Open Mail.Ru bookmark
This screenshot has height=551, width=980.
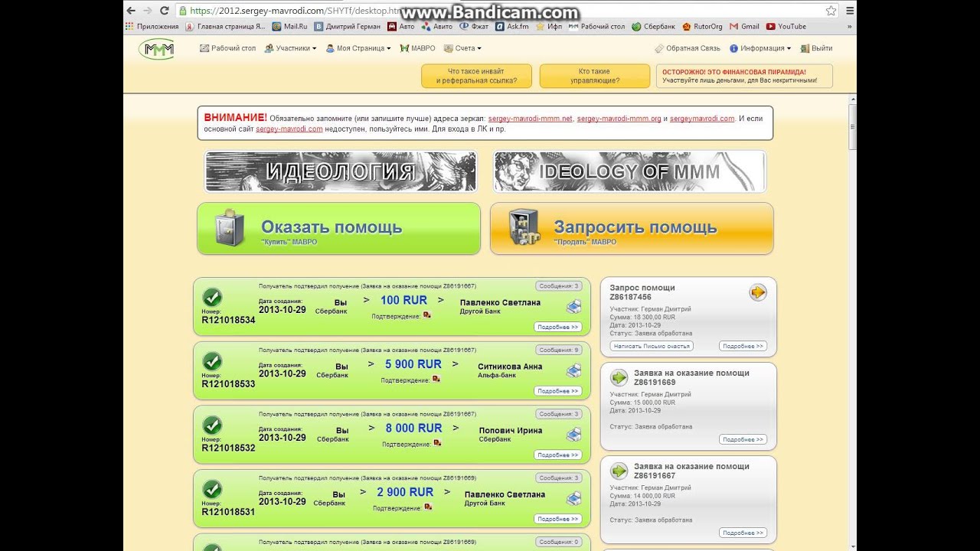click(290, 26)
